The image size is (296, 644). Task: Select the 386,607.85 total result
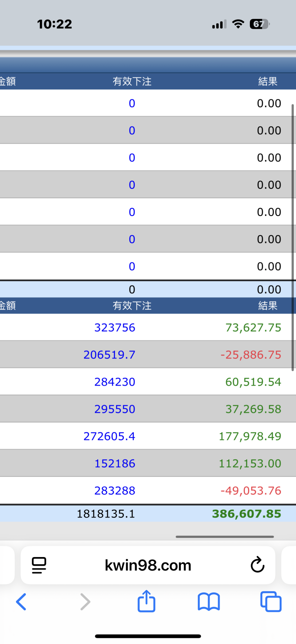pos(247,513)
